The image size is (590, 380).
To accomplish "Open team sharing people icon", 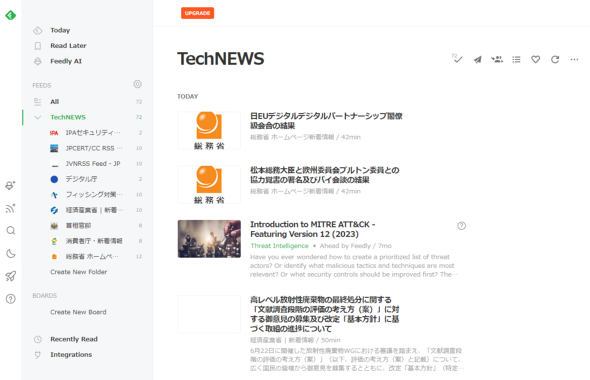I will pos(497,59).
